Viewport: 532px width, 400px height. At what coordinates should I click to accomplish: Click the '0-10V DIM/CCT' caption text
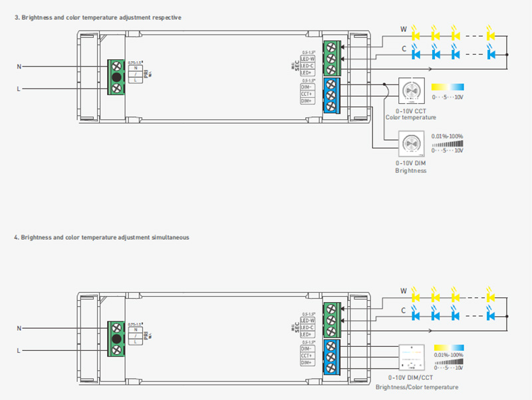[x=410, y=377]
